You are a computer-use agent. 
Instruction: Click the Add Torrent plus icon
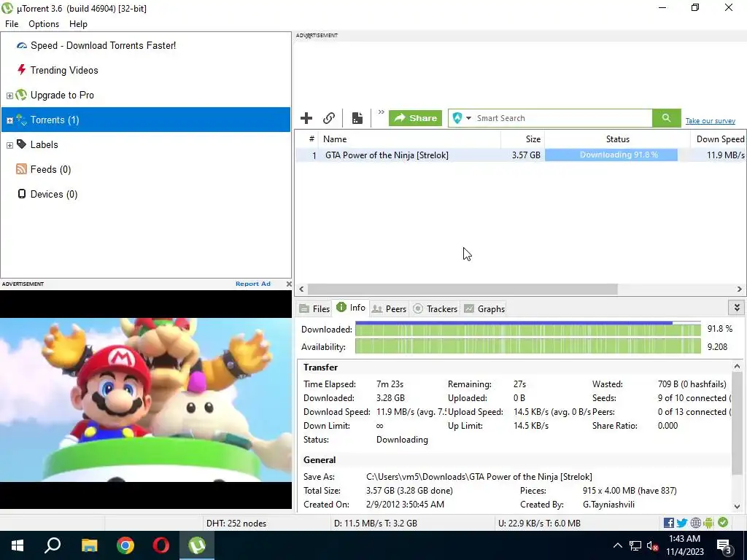(x=306, y=118)
